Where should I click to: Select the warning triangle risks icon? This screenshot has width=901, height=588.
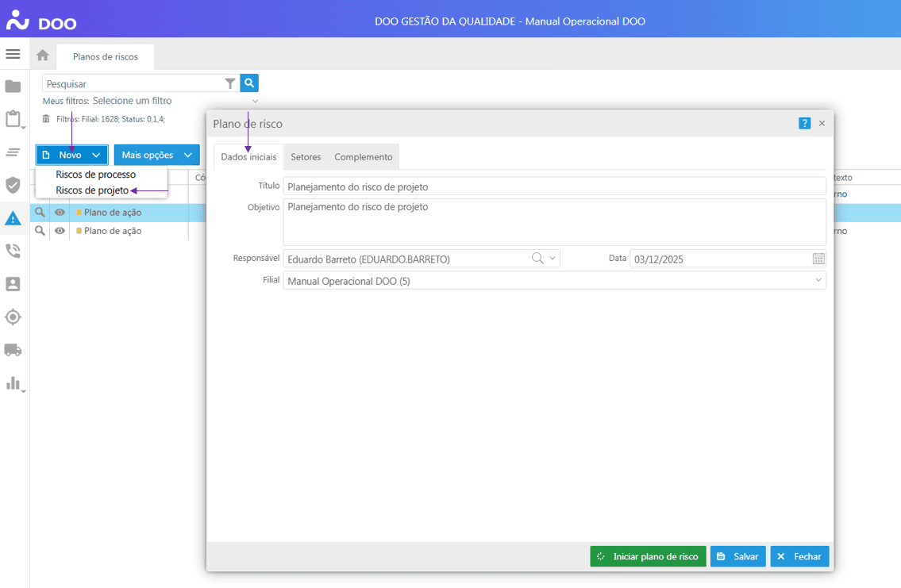(x=13, y=218)
